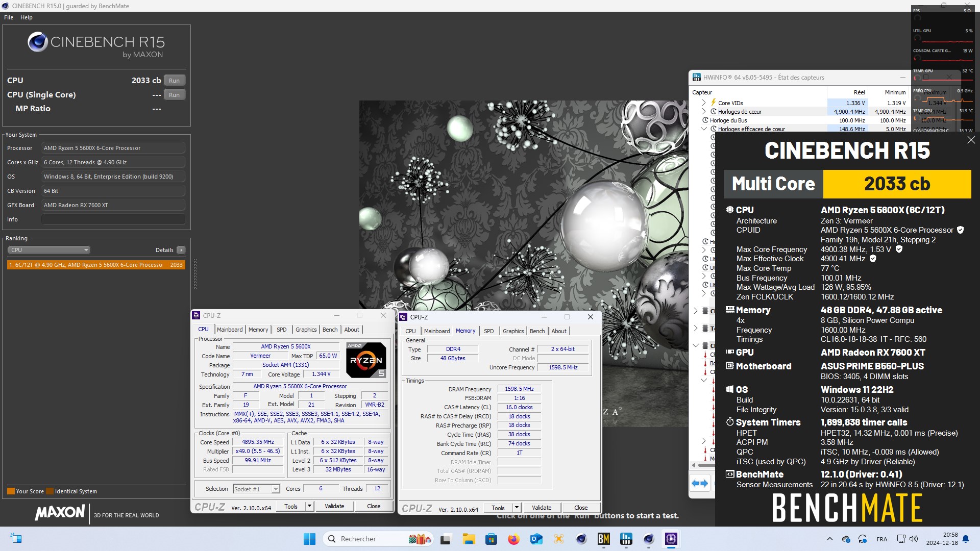Open the BenchMate app from the taskbar
980x551 pixels.
(604, 539)
